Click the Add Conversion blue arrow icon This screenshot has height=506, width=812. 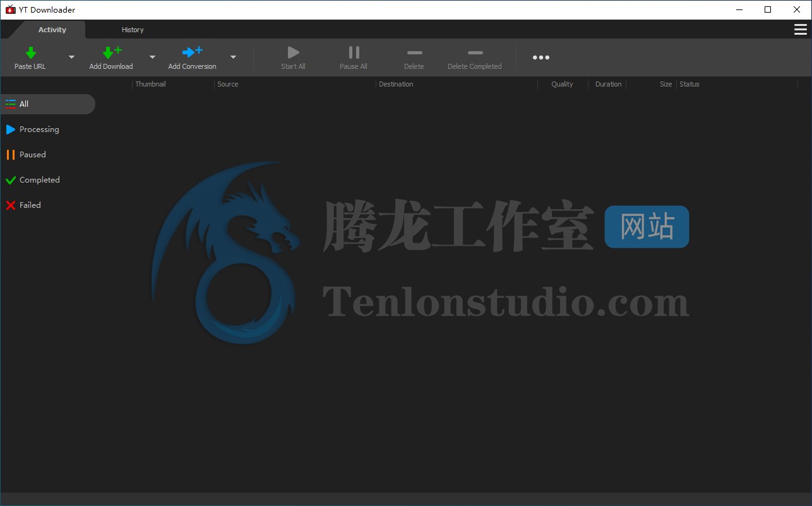[x=192, y=52]
